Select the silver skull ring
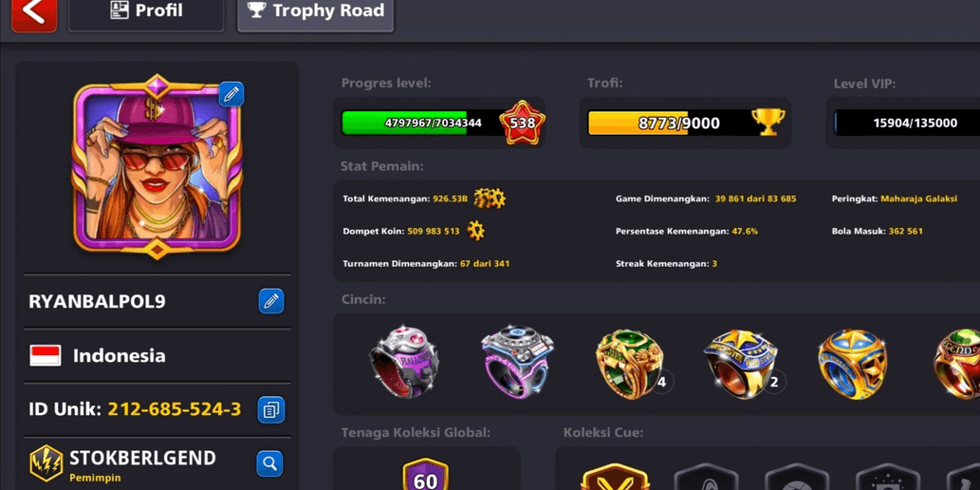The image size is (980, 490). pyautogui.click(x=404, y=362)
